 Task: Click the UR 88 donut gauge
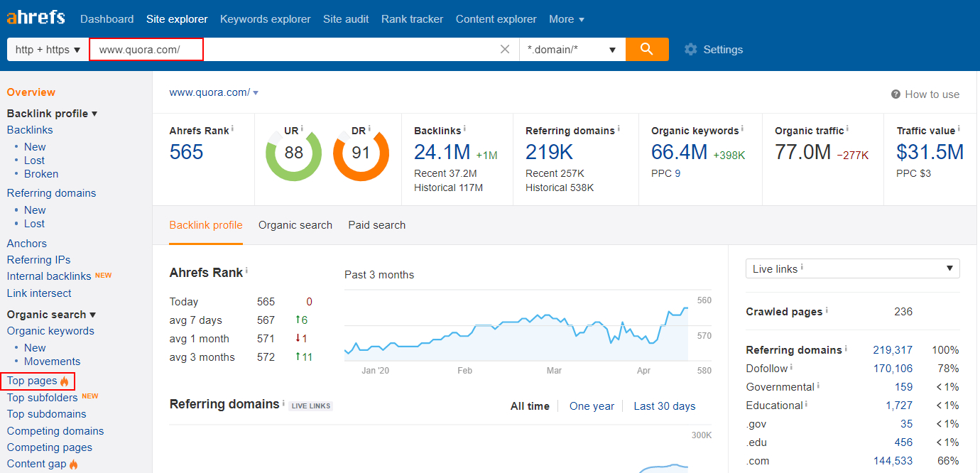coord(293,153)
